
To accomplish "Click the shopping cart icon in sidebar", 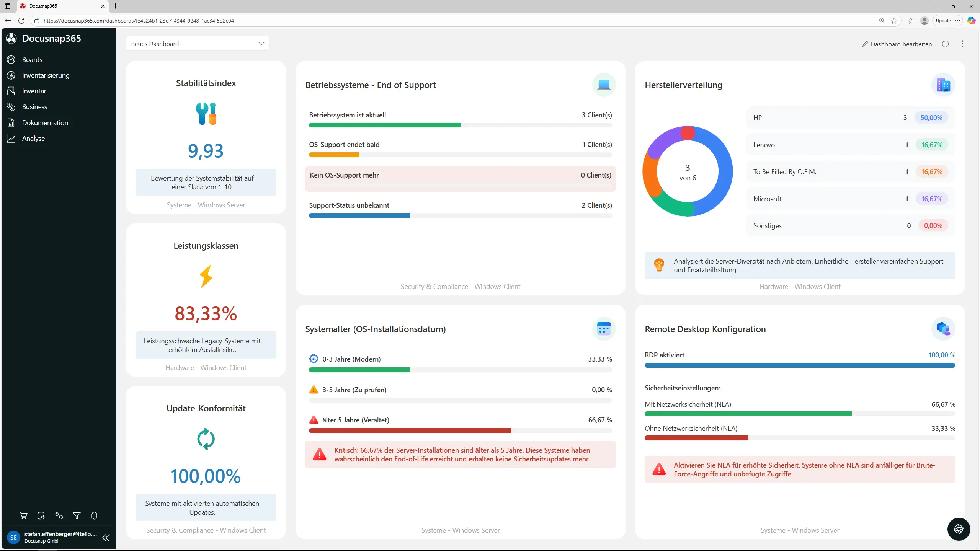I will coord(23,515).
